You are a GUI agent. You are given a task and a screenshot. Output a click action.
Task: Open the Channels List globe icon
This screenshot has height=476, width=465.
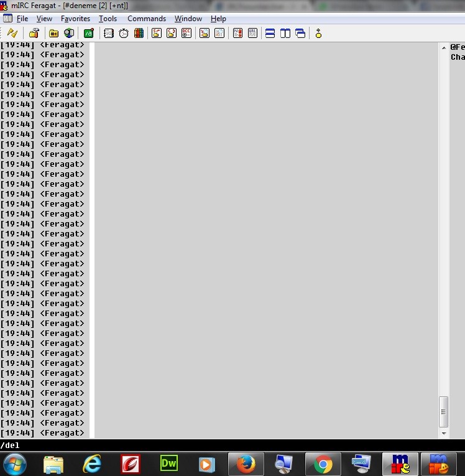[x=69, y=33]
